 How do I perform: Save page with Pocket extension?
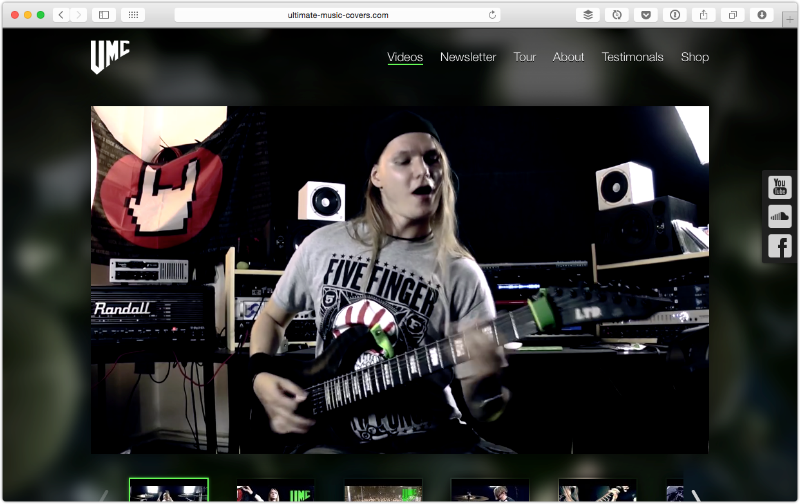click(x=646, y=15)
